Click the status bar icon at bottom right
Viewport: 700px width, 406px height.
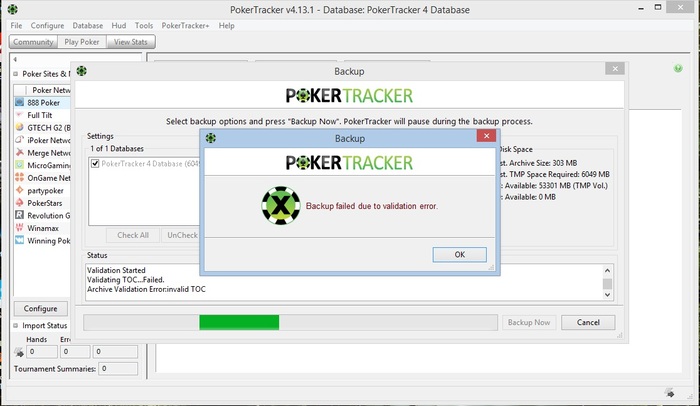[670, 393]
